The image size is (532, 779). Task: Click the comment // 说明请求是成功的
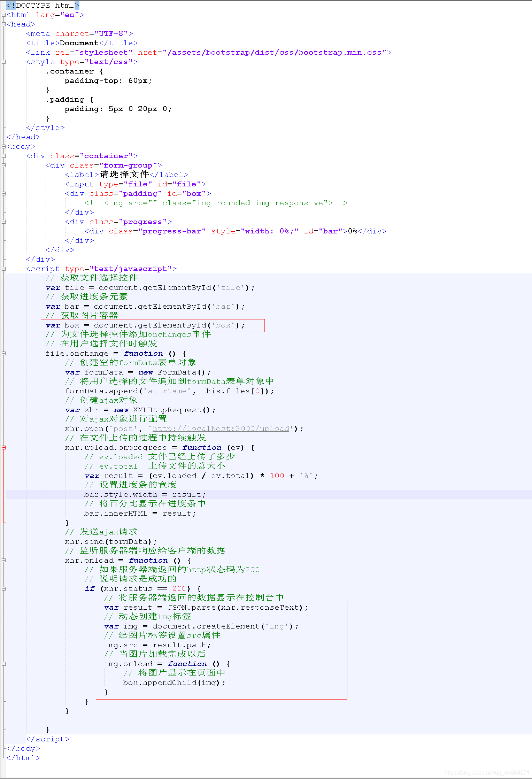(x=131, y=579)
